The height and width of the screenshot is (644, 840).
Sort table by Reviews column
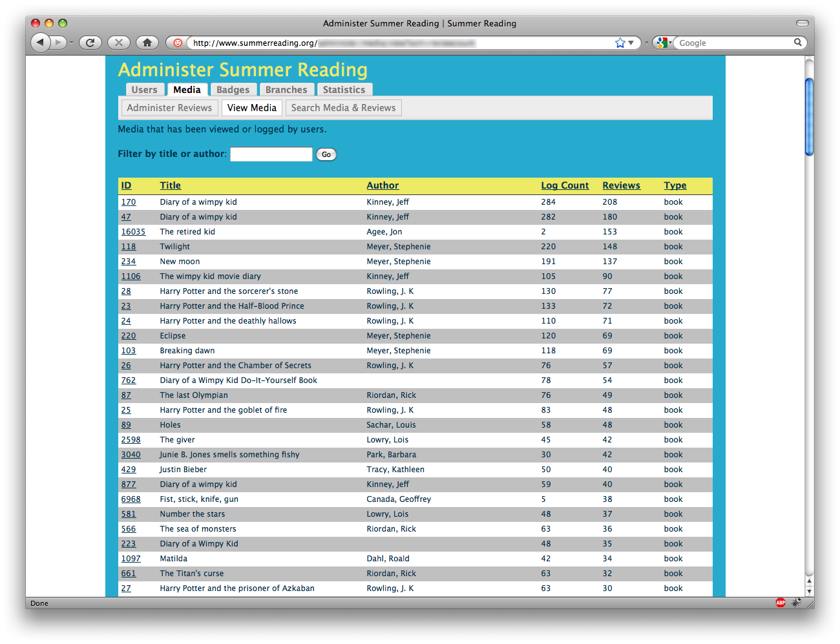(x=621, y=185)
